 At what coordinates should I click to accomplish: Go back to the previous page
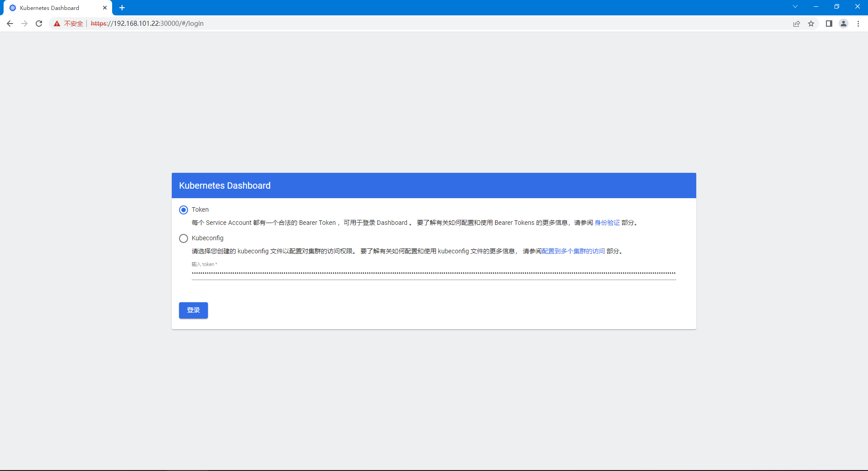pos(10,24)
